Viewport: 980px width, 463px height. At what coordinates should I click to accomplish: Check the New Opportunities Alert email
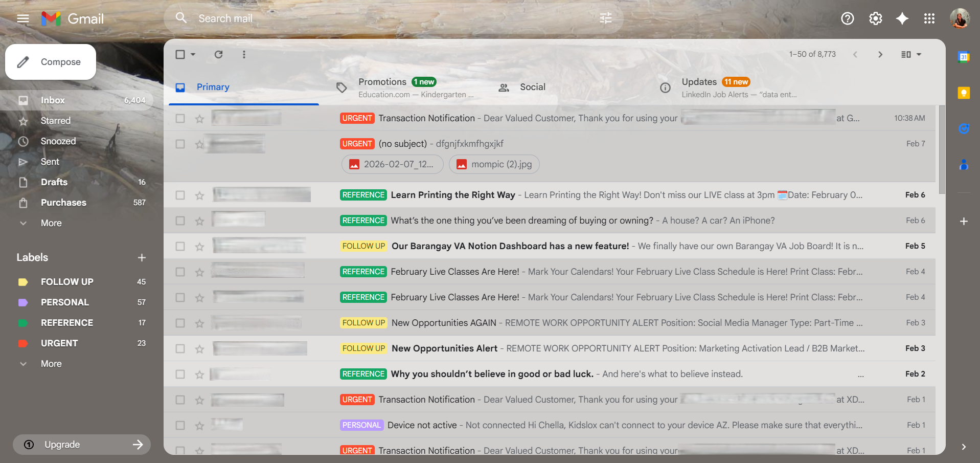(x=180, y=348)
